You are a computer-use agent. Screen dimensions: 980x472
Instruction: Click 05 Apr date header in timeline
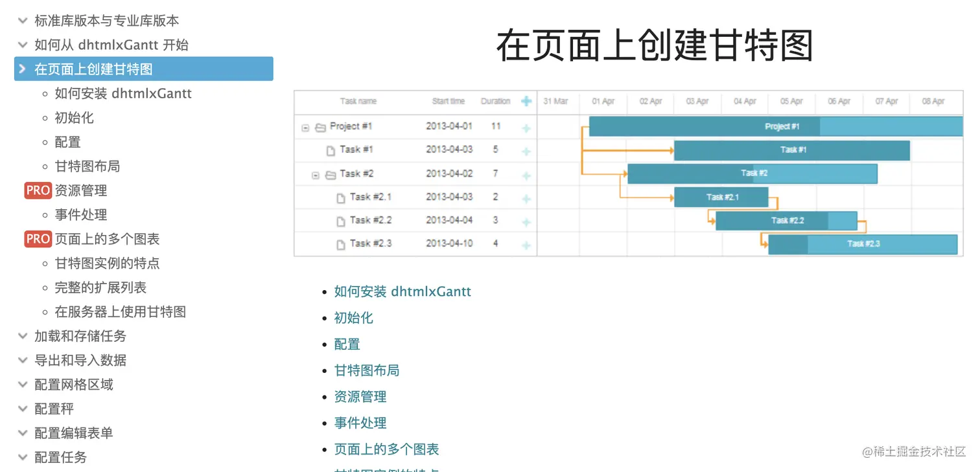(792, 101)
